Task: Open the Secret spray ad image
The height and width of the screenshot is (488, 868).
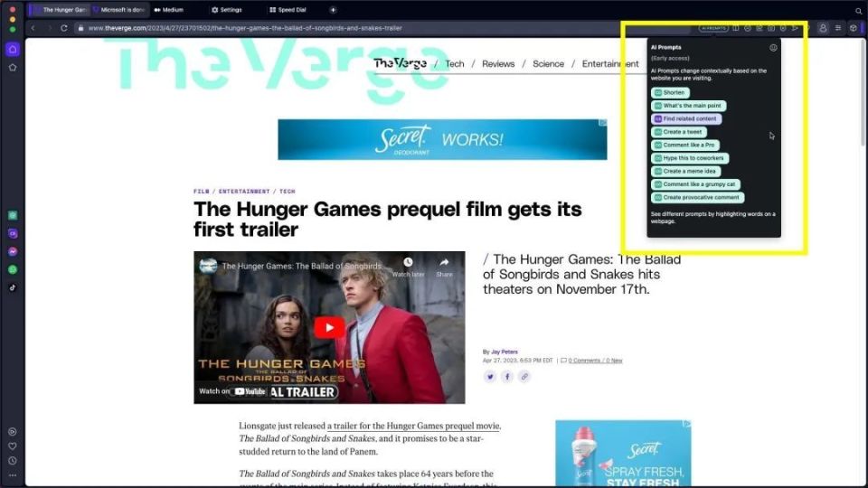Action: pyautogui.click(x=623, y=454)
